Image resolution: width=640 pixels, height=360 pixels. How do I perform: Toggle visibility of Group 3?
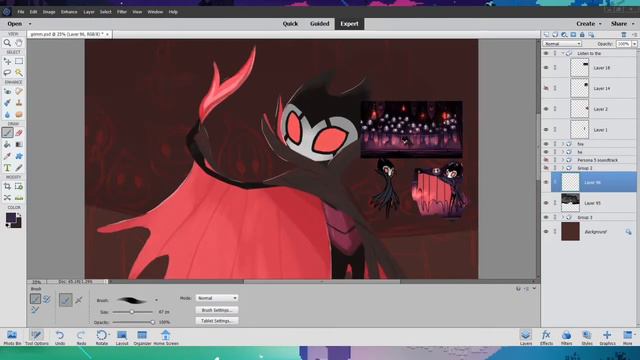point(546,218)
